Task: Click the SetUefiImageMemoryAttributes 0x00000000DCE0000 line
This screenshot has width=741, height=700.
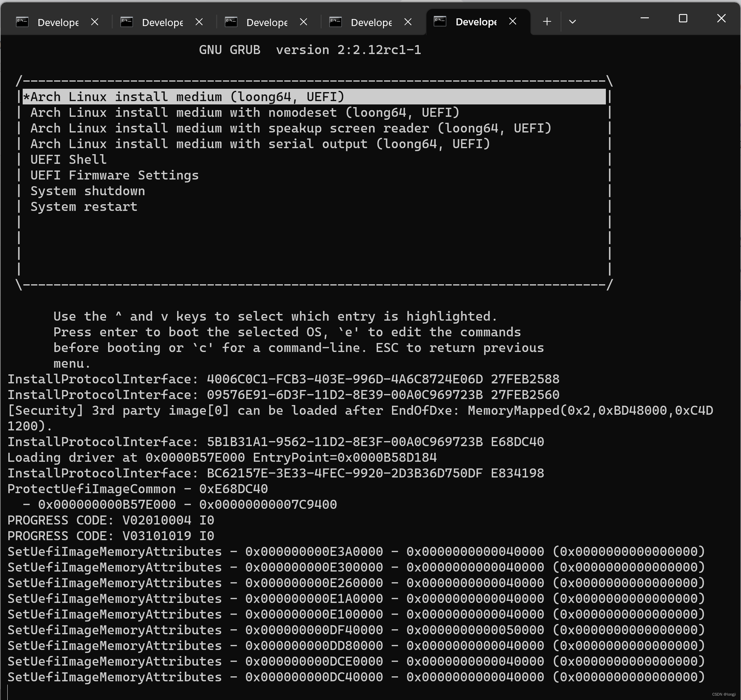Action: [x=356, y=661]
